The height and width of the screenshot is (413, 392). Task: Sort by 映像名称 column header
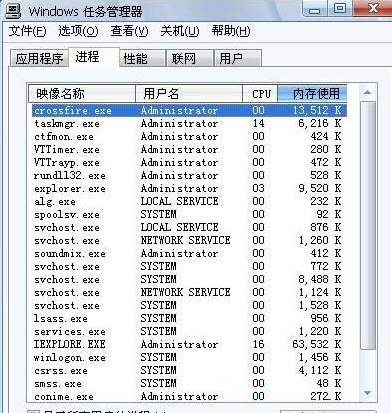82,93
